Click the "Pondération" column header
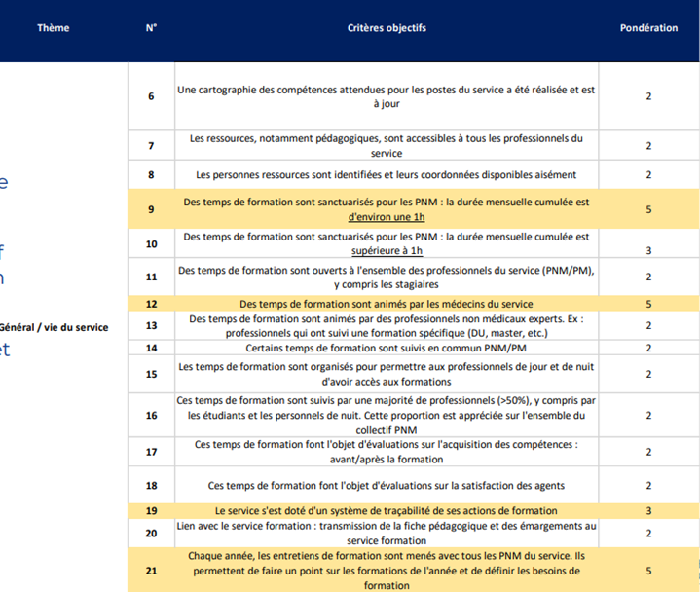Screen dimensions: 700x592 pos(648,28)
